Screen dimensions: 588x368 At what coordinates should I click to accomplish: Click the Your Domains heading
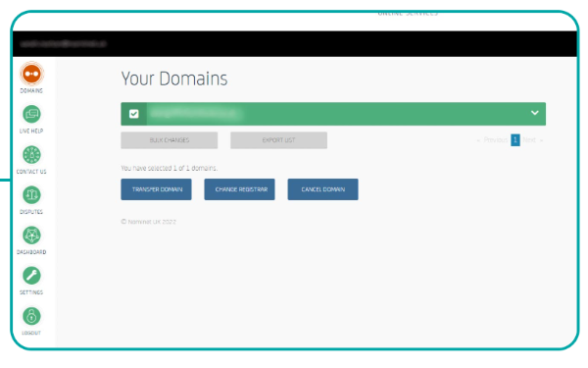(x=174, y=79)
